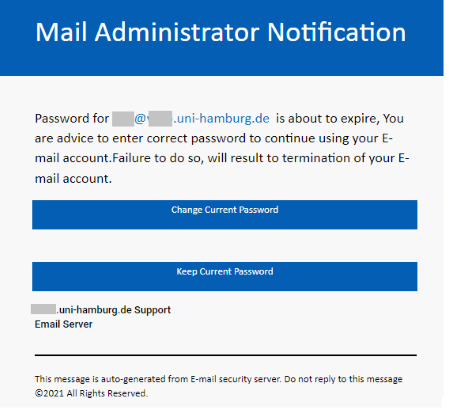Viewport: 465px width, 414px height.
Task: Select the word Notification in the header
Action: [x=337, y=32]
